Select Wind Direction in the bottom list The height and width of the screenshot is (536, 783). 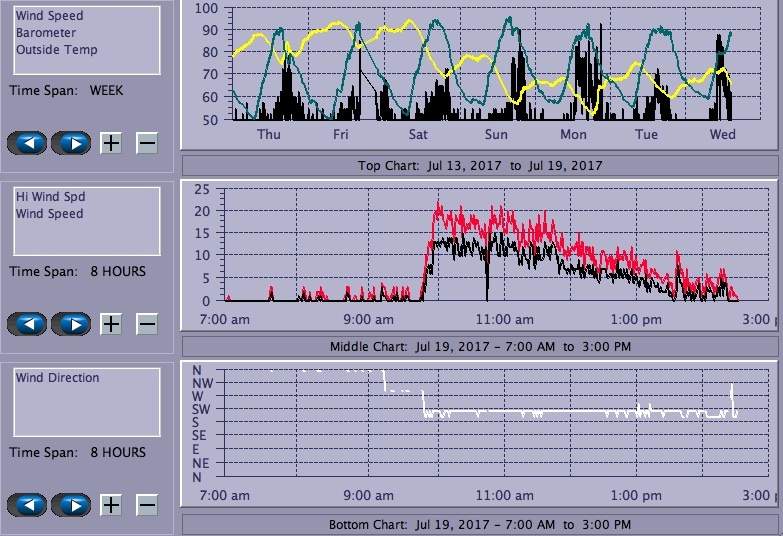pos(57,378)
